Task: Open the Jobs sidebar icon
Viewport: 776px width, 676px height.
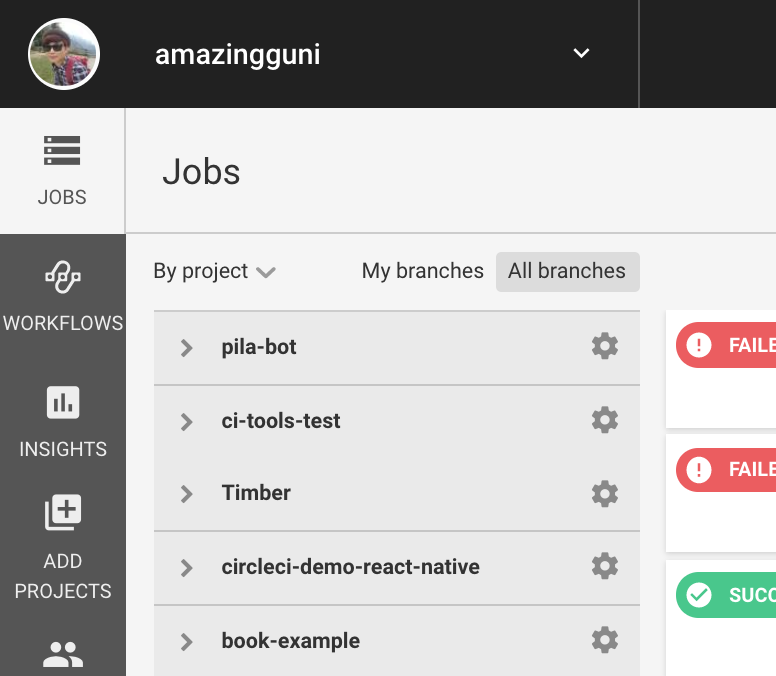Action: pyautogui.click(x=62, y=150)
